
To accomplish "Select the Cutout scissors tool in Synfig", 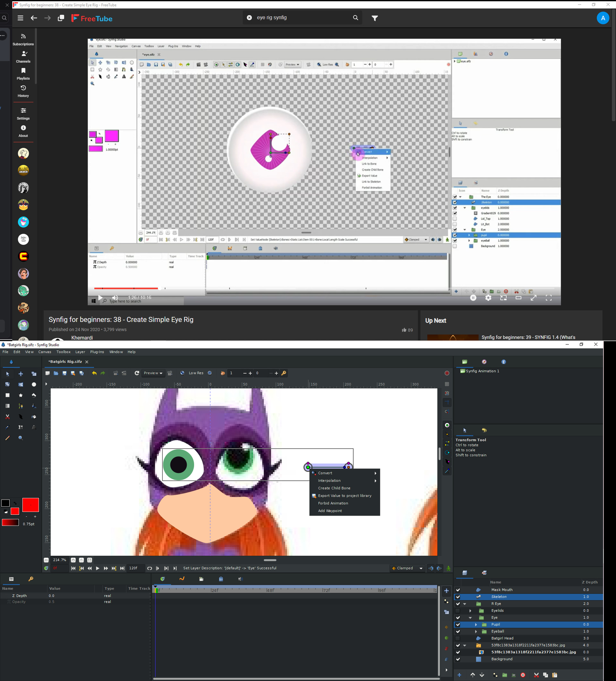I will pyautogui.click(x=7, y=416).
